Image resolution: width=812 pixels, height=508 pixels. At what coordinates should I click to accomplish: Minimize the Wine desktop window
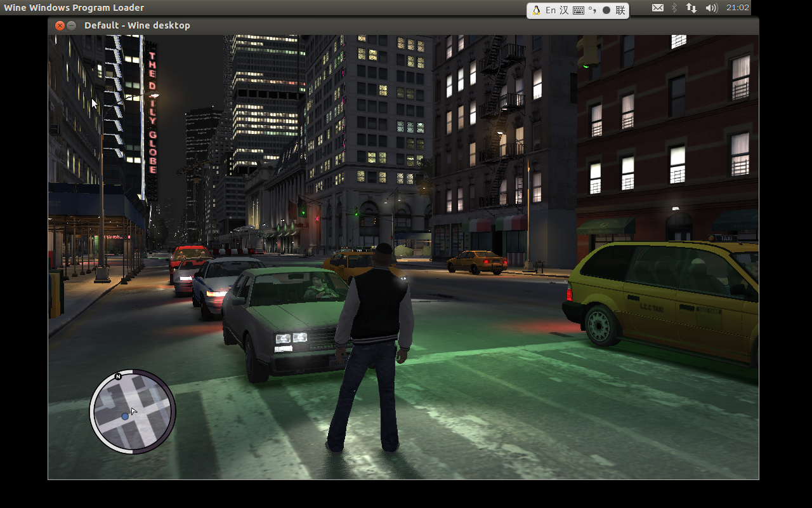(x=72, y=25)
